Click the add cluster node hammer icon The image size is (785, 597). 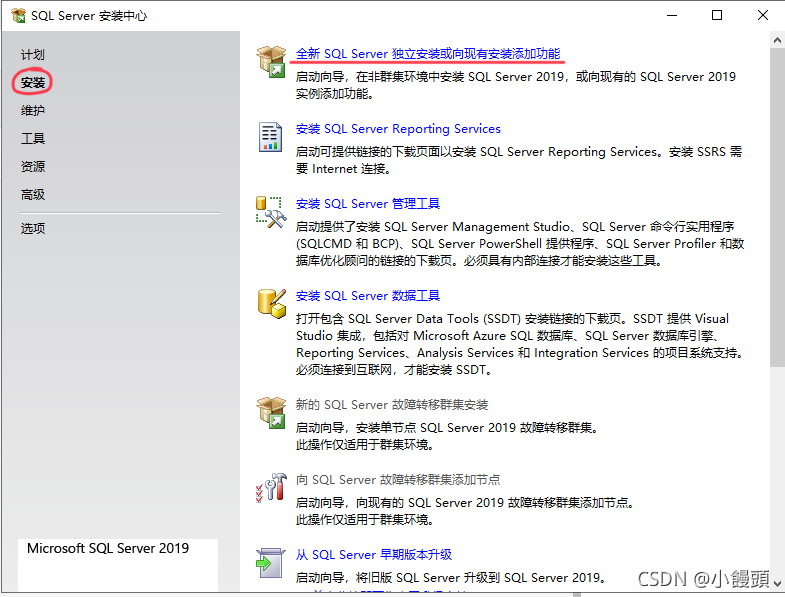click(271, 487)
